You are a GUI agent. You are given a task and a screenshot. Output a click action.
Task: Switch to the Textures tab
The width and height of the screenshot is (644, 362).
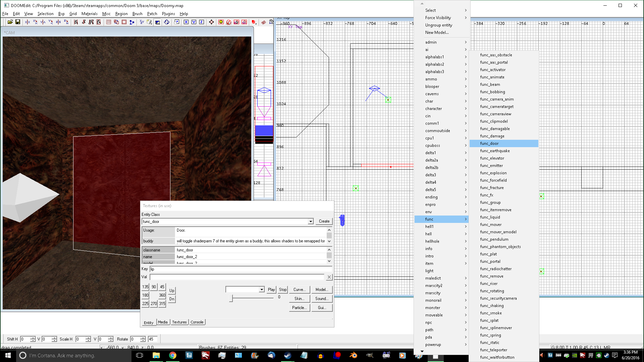point(179,322)
